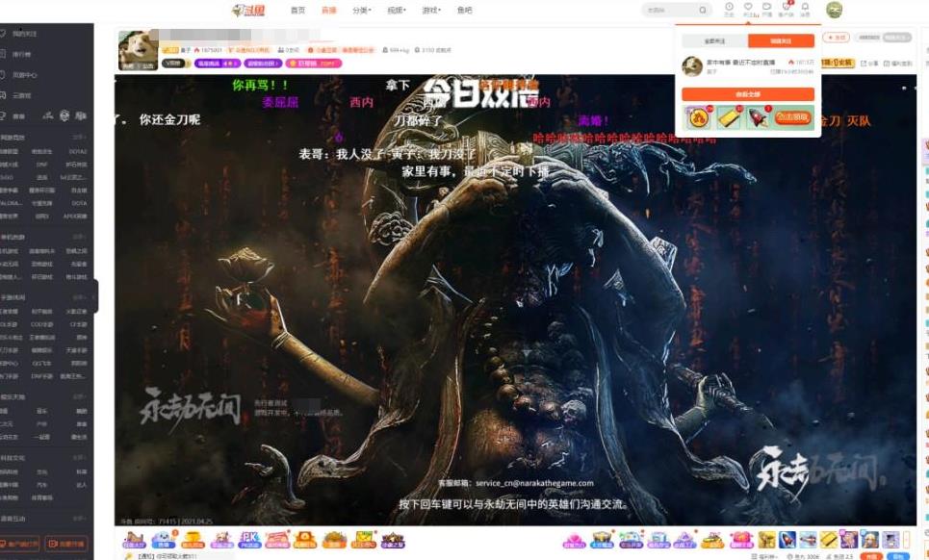The height and width of the screenshot is (560, 929).
Task: Send the airplane gift in bottom gift bar
Action: pos(808,540)
